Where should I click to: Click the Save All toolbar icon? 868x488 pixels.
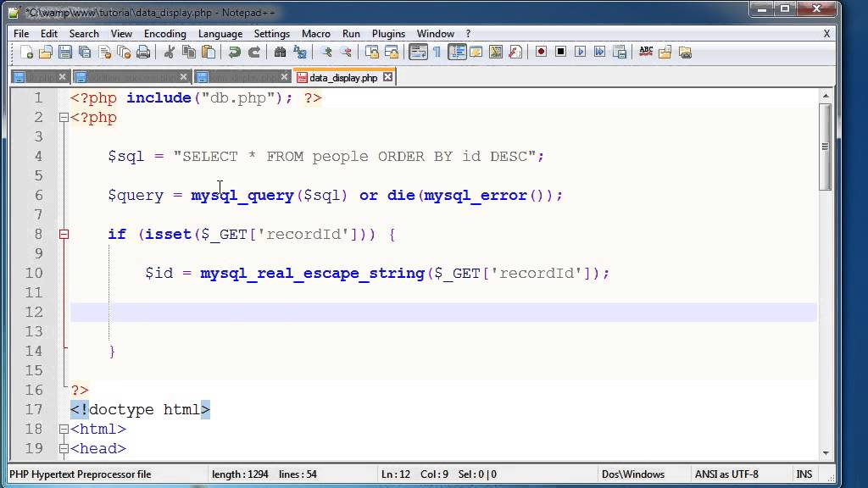(85, 52)
